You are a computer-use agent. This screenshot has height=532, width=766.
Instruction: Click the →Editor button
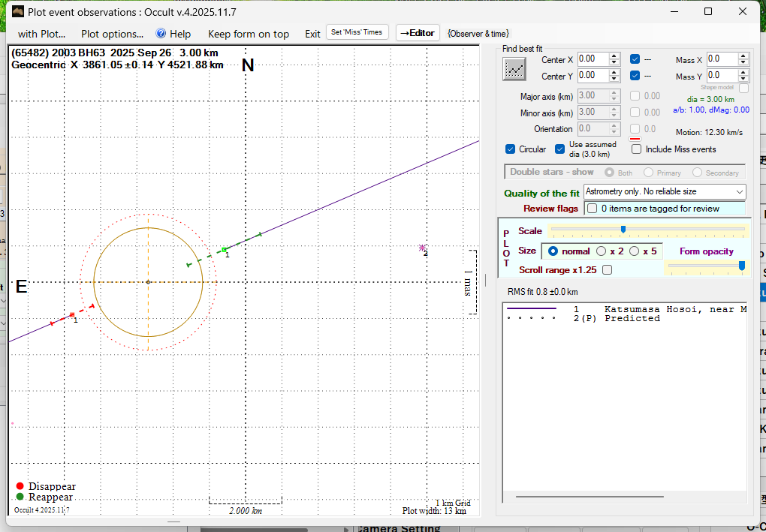(417, 33)
